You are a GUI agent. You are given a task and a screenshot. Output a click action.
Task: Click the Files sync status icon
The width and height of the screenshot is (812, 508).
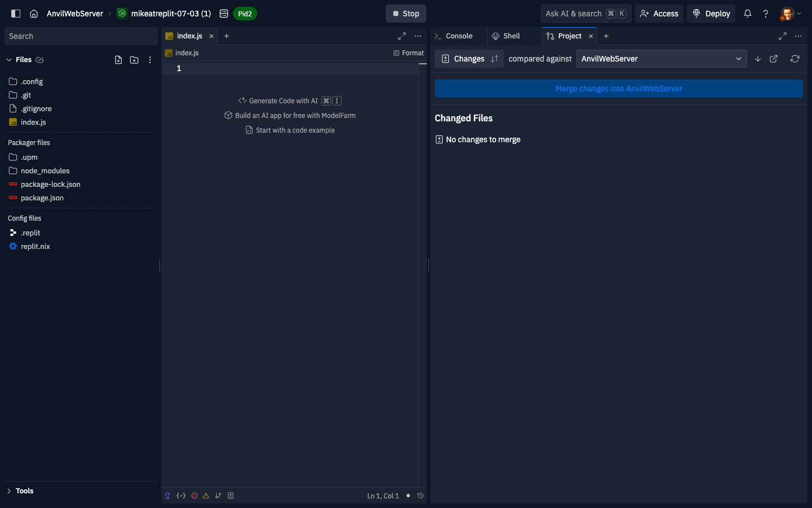[39, 60]
